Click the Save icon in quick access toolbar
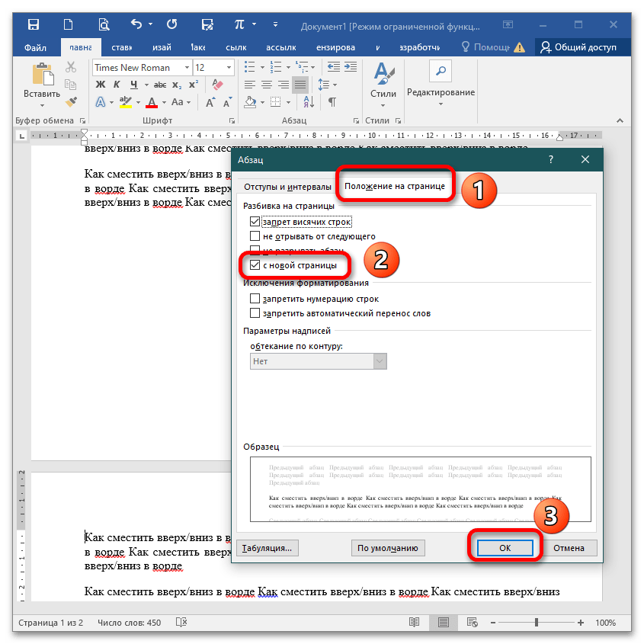644x644 pixels. 34,24
